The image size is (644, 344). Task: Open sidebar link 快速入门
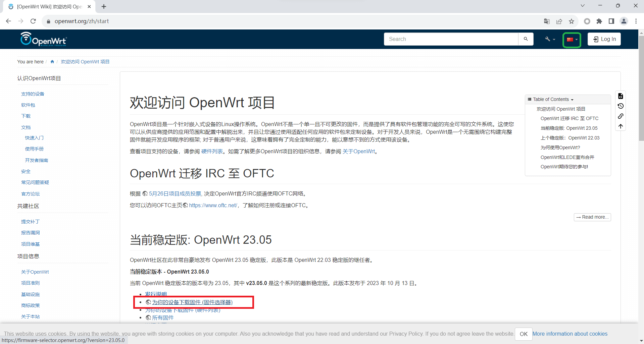(34, 138)
